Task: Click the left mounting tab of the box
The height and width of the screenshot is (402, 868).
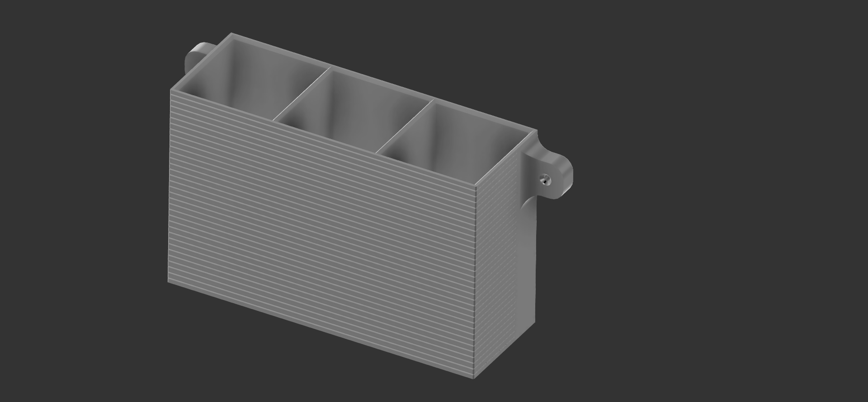Action: (x=196, y=58)
